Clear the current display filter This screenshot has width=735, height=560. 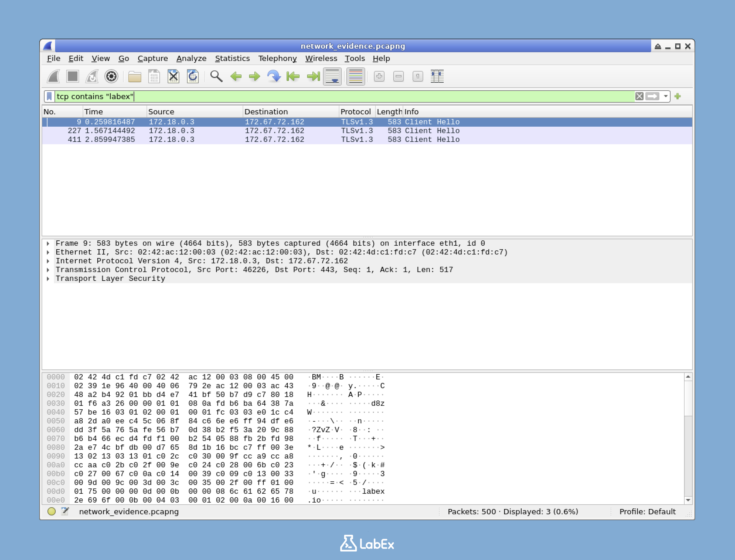(x=639, y=96)
